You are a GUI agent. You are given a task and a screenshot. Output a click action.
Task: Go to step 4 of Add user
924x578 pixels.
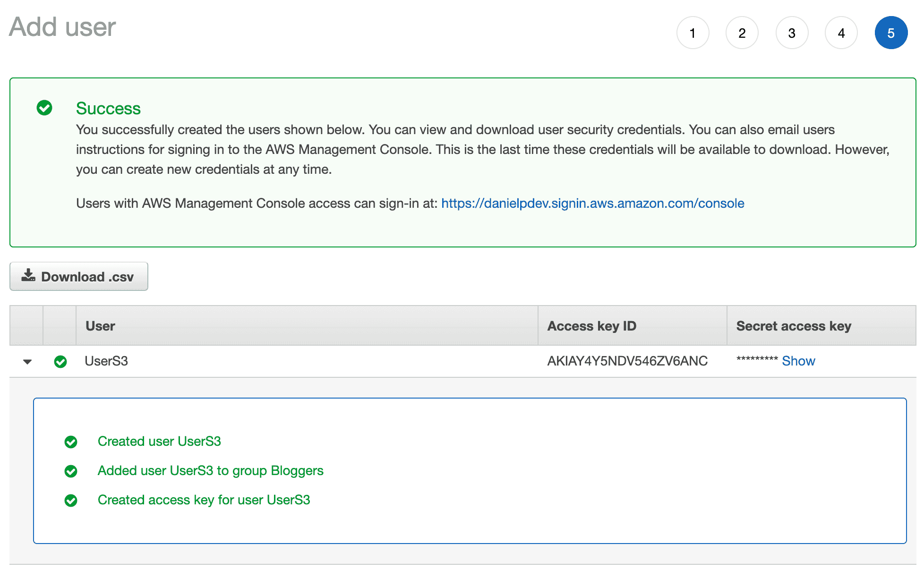841,33
